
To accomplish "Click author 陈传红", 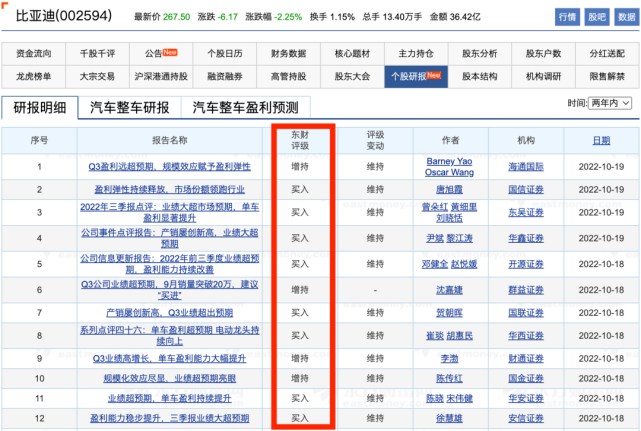I will pyautogui.click(x=449, y=379).
